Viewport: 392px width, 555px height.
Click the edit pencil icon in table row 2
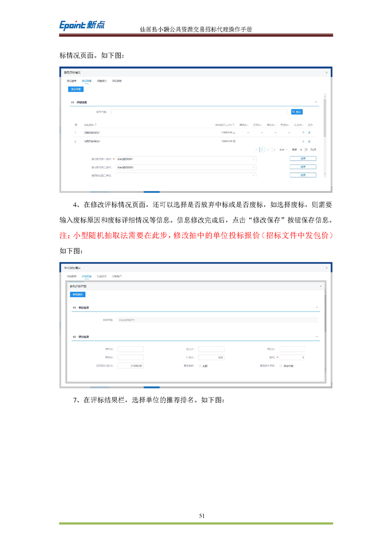309,141
